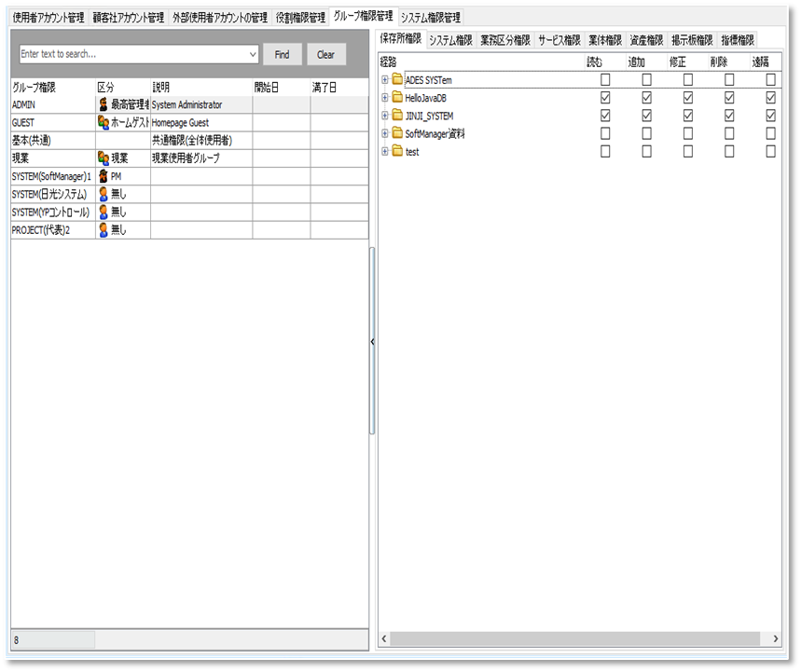The height and width of the screenshot is (672, 801).
Task: Click the JINJI_SYSTEM folder icon
Action: [397, 116]
